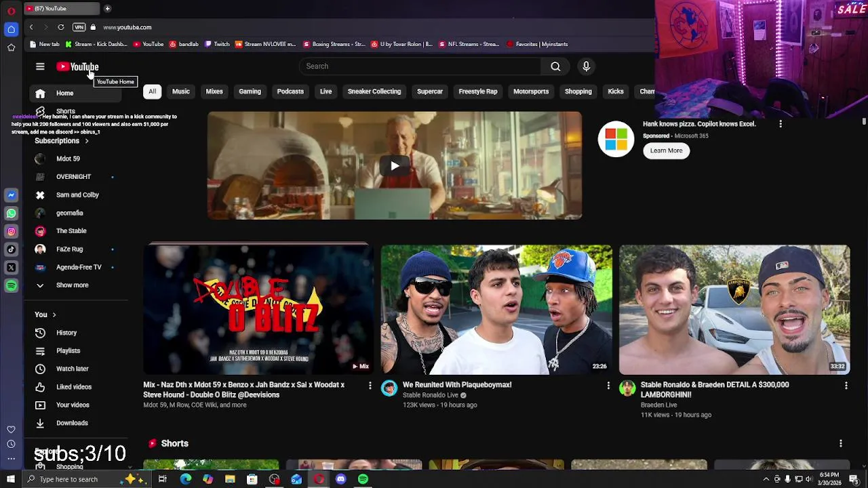Open the YouTube hamburger guide menu
Screen dimensions: 868x488
click(40, 66)
